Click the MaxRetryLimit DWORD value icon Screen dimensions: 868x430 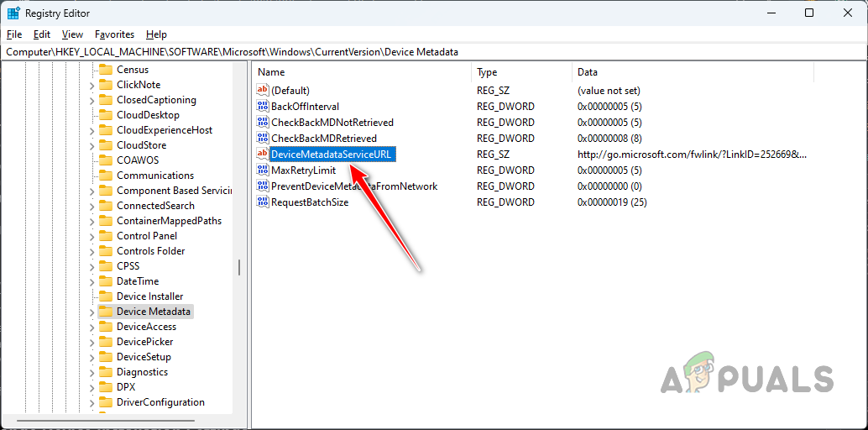click(262, 170)
